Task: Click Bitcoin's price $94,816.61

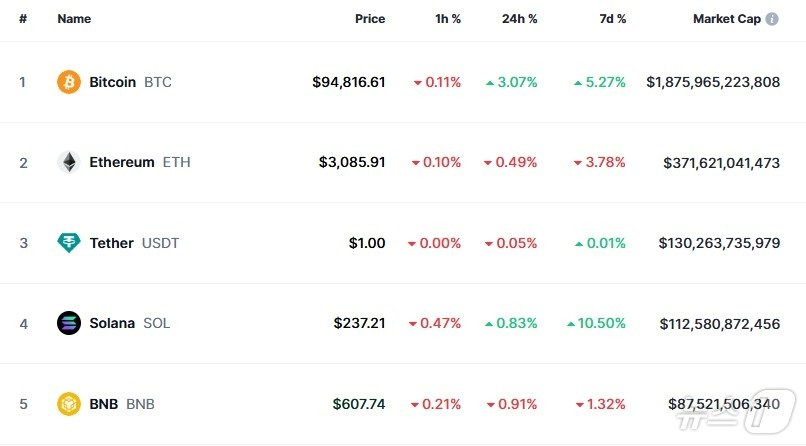Action: point(348,82)
